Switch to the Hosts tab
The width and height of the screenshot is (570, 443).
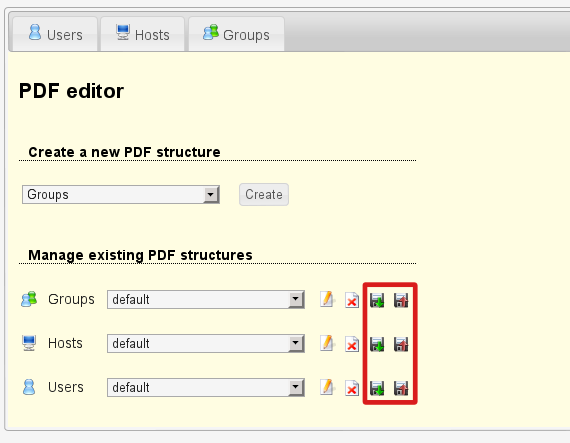(142, 34)
